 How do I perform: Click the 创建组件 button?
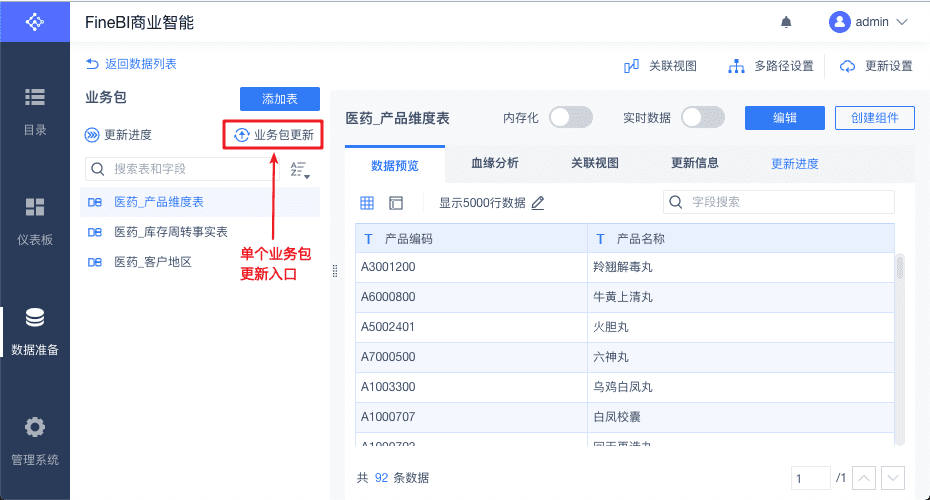point(874,118)
